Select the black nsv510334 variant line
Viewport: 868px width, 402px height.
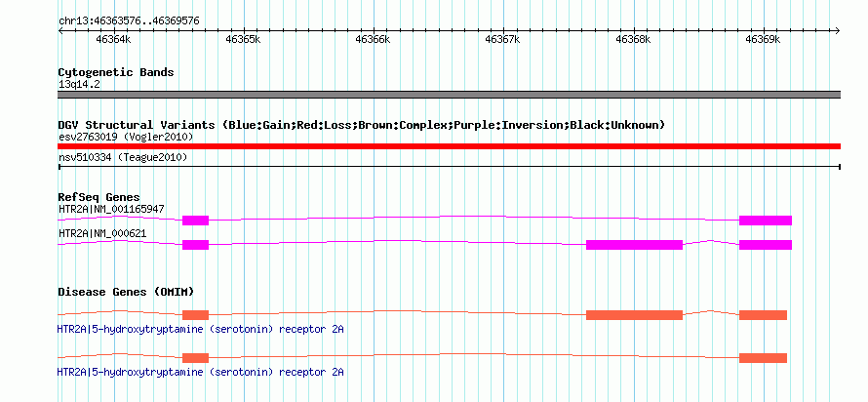(449, 166)
